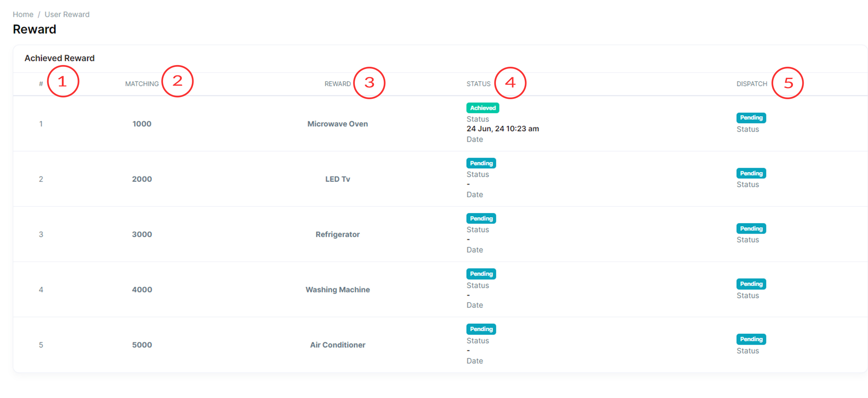This screenshot has height=398, width=868.
Task: Select the Refrigerator reward name
Action: [337, 234]
